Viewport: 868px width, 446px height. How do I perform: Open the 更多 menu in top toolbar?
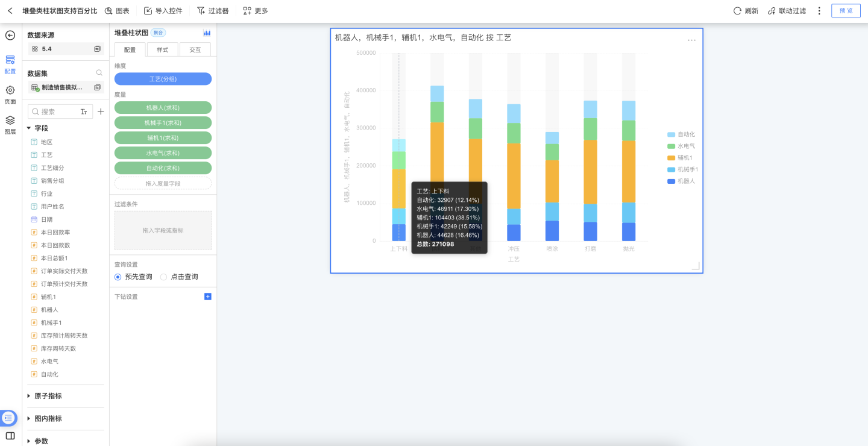coord(256,11)
